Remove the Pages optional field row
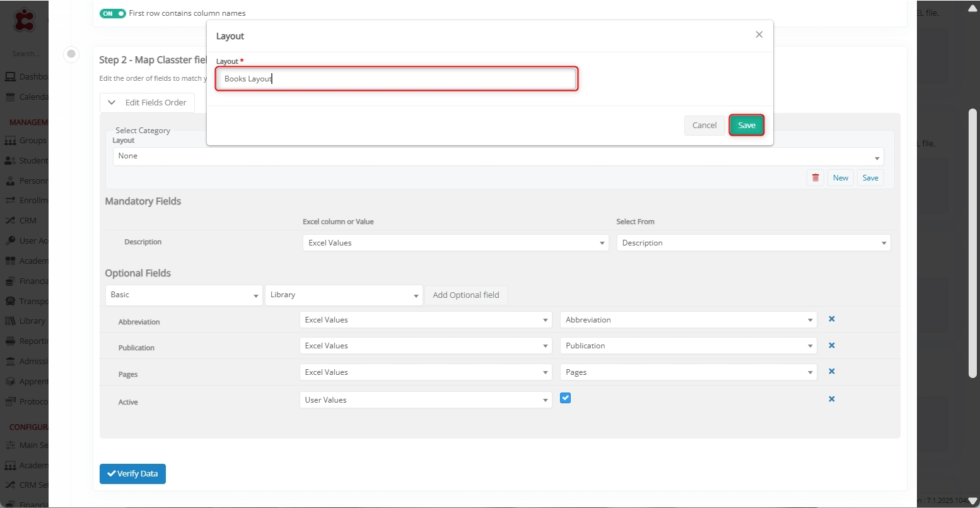Screen dimensions: 980x508 tap(831, 372)
